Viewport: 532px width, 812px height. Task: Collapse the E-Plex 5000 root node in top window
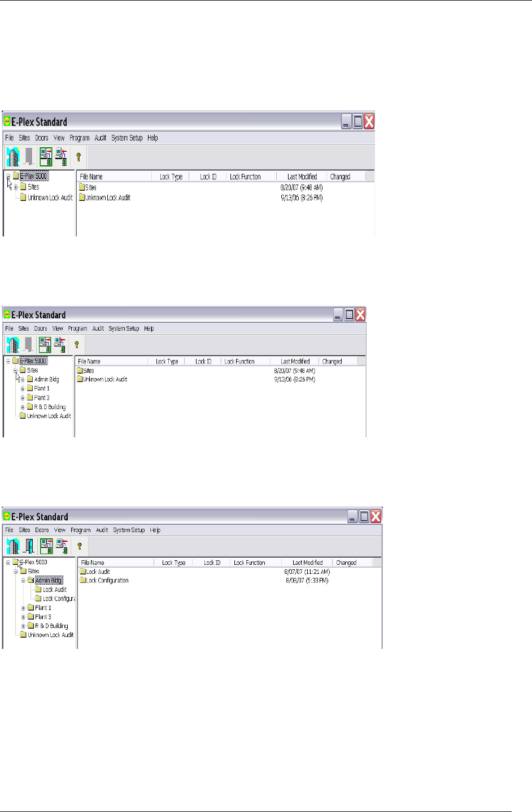(8, 177)
